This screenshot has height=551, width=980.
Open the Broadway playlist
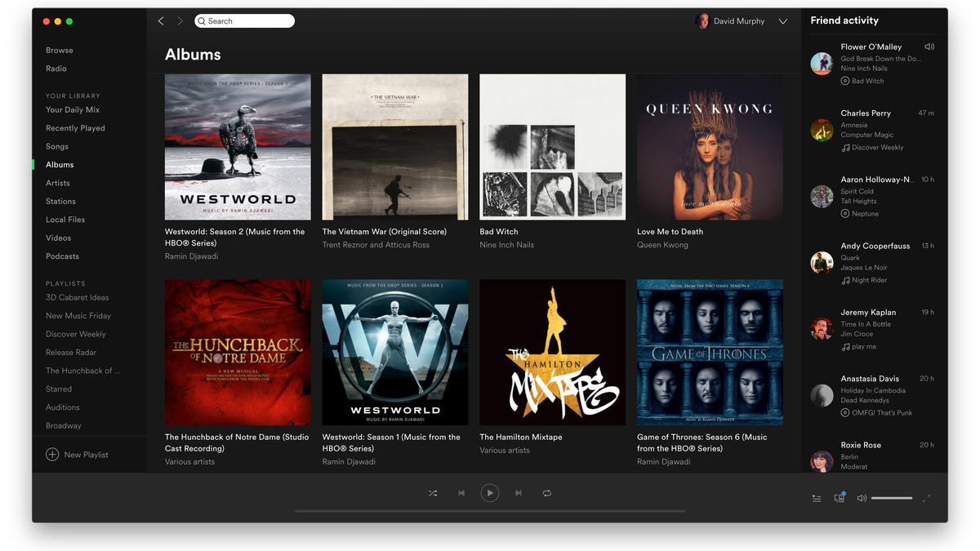tap(64, 425)
